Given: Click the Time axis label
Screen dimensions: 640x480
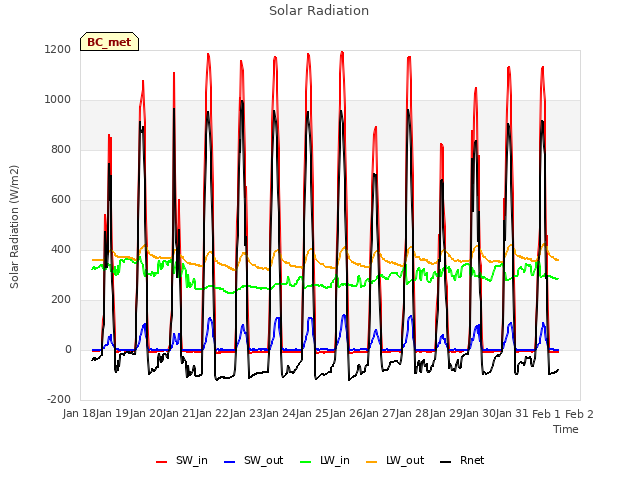Looking at the screenshot, I should [566, 429].
